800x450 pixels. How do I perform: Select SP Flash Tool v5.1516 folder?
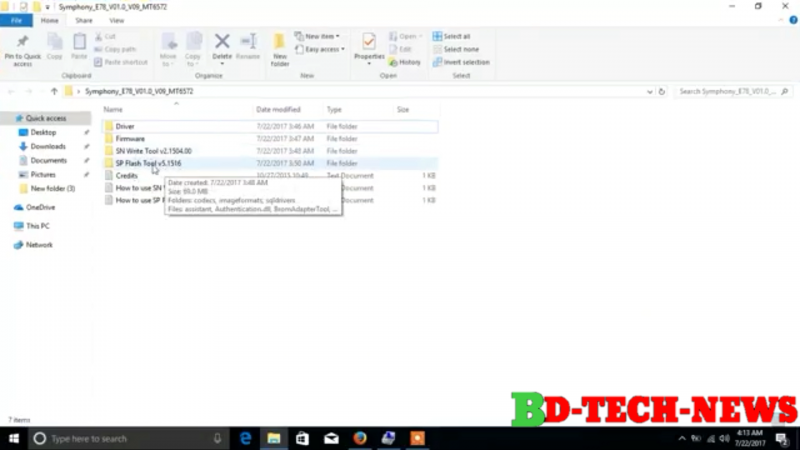270,163
